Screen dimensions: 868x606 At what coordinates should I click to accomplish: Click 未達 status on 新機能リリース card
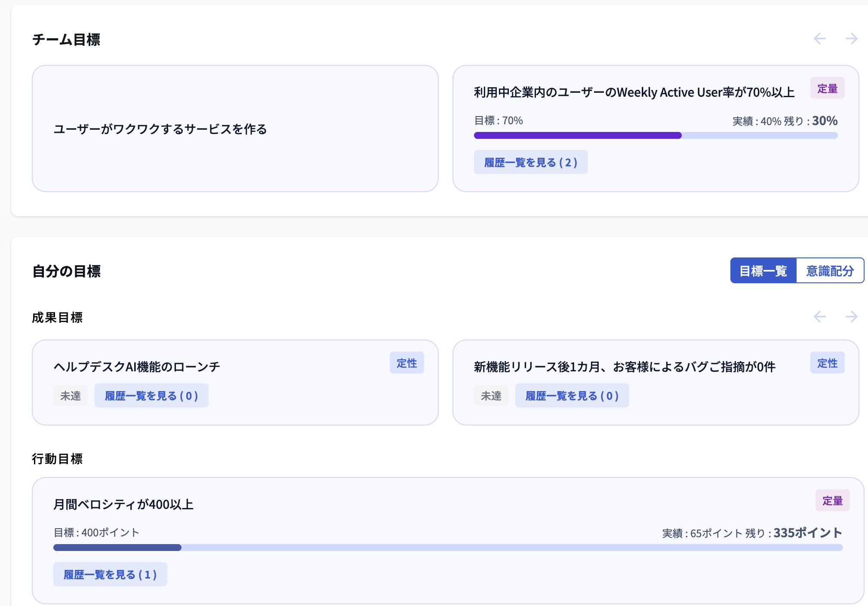click(491, 395)
